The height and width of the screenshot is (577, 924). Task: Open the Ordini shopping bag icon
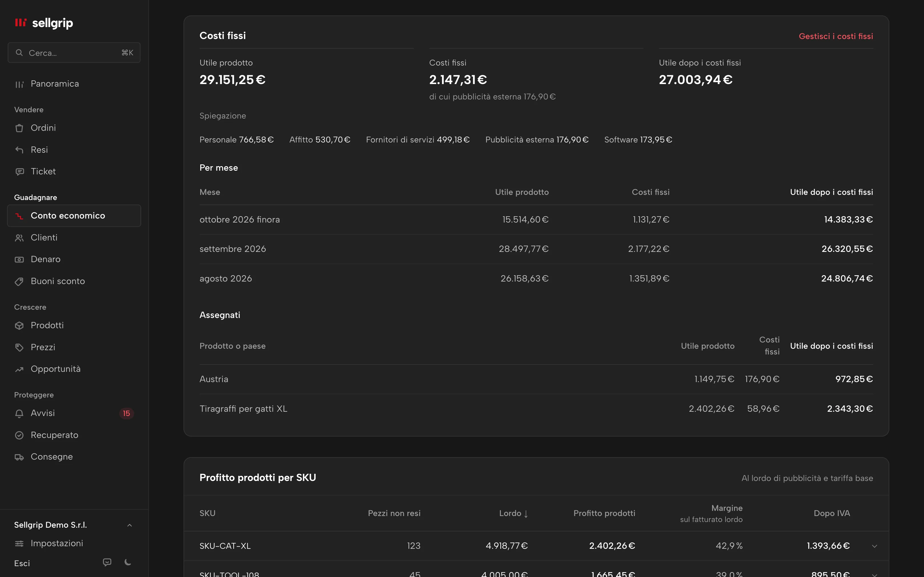19,128
